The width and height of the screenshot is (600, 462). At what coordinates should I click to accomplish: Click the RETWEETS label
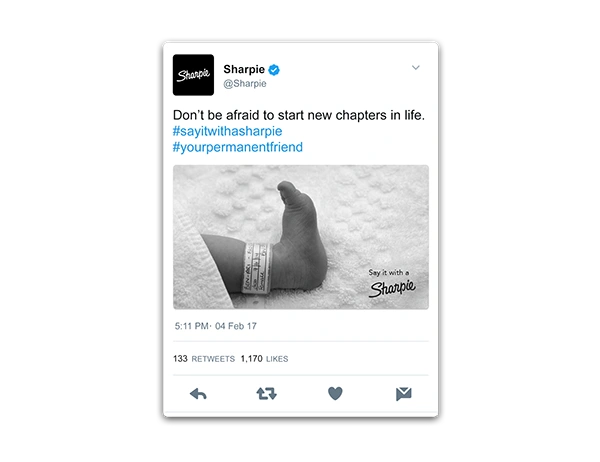pyautogui.click(x=213, y=359)
